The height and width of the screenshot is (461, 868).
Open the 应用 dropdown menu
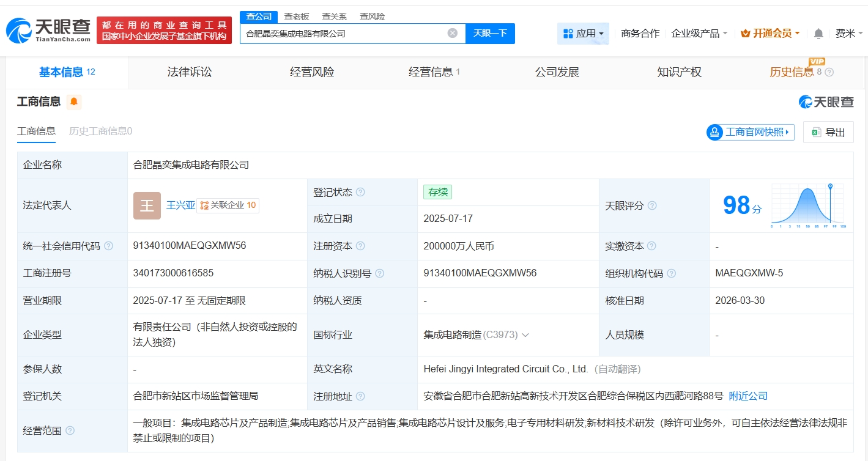click(x=583, y=34)
